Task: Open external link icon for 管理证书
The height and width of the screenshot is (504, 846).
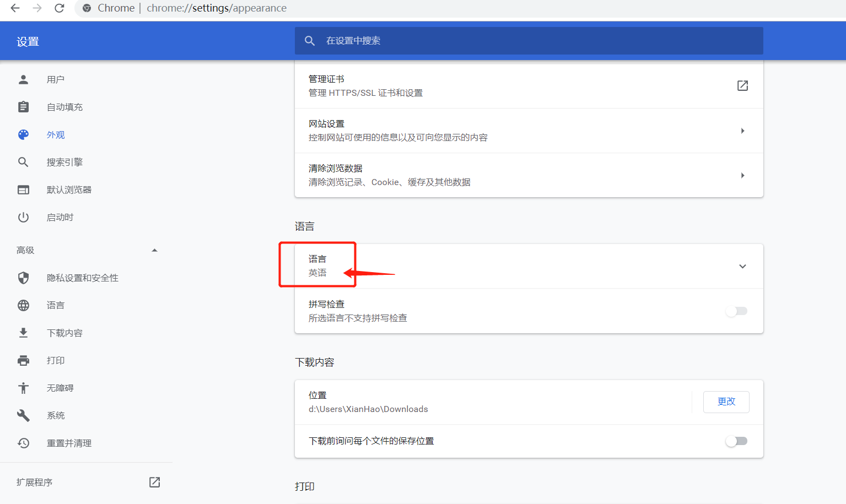Action: [x=742, y=86]
